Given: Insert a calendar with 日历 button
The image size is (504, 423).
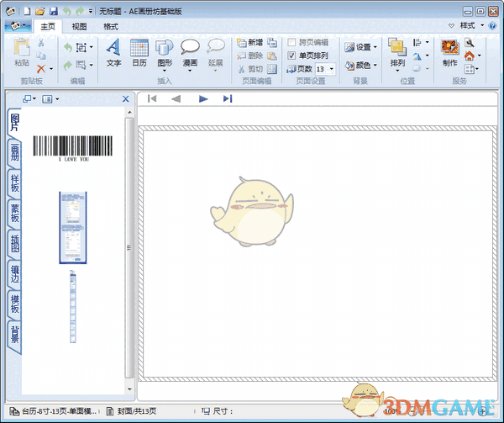Looking at the screenshot, I should click(x=139, y=53).
